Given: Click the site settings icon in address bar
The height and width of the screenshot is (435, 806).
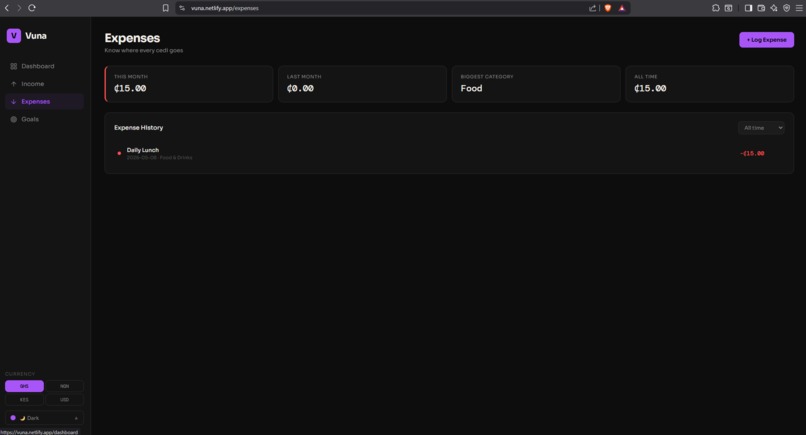Looking at the screenshot, I should click(182, 8).
